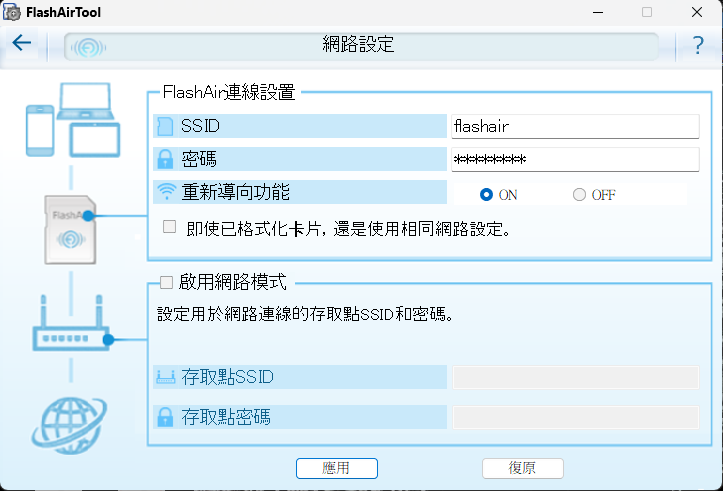The image size is (723, 491).
Task: Go back using the left arrow icon
Action: tap(22, 43)
